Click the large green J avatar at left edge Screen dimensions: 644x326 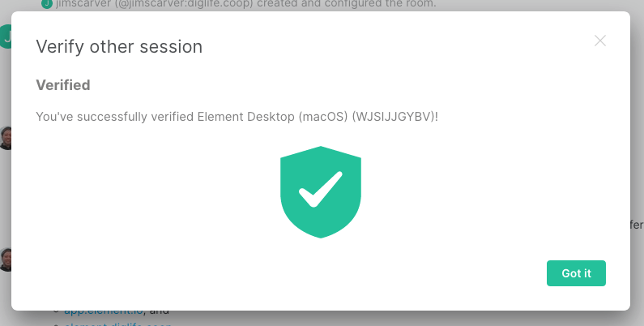click(5, 36)
